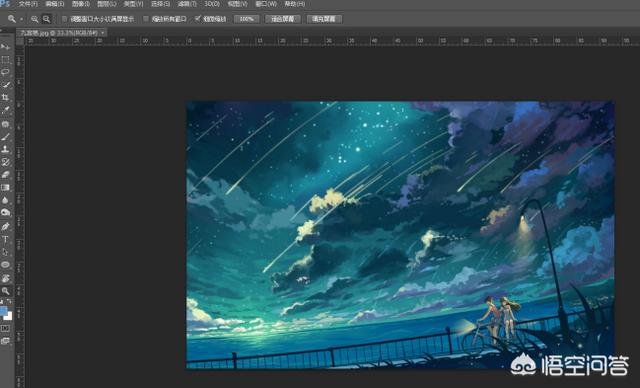
Task: Click the meteor shower image on canvas
Action: [x=400, y=235]
